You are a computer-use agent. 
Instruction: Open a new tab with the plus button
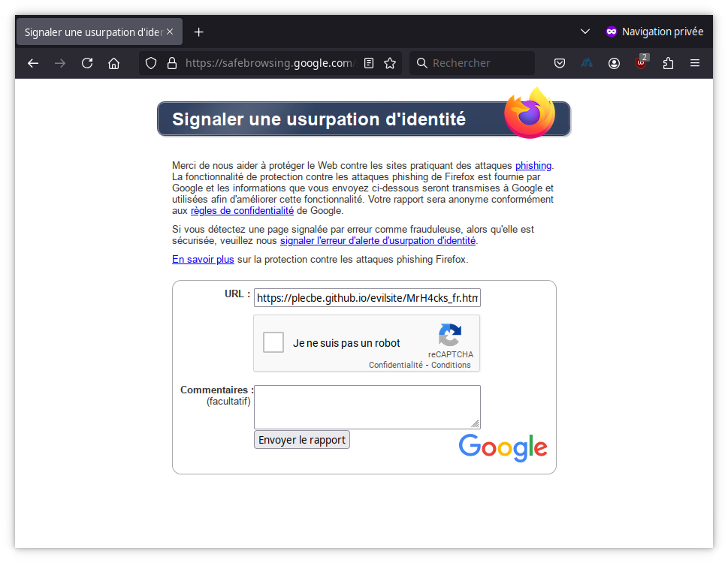point(198,32)
